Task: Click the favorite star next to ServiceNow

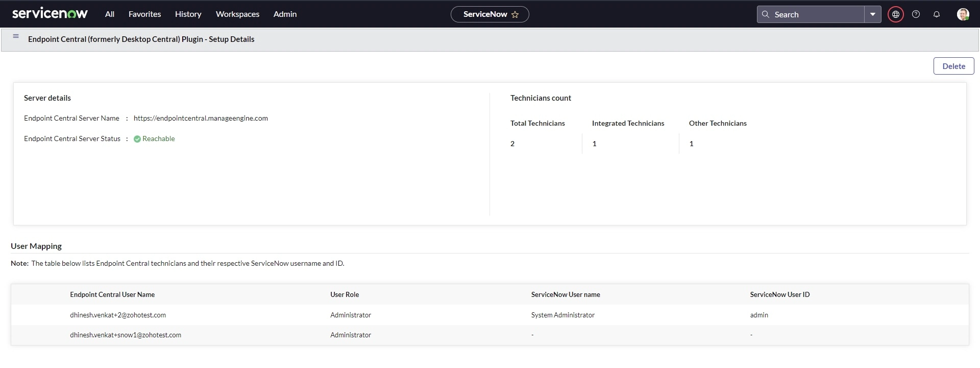Action: pos(515,14)
